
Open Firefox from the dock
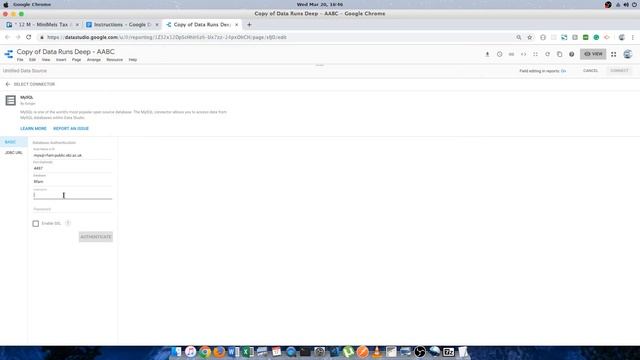coord(219,351)
